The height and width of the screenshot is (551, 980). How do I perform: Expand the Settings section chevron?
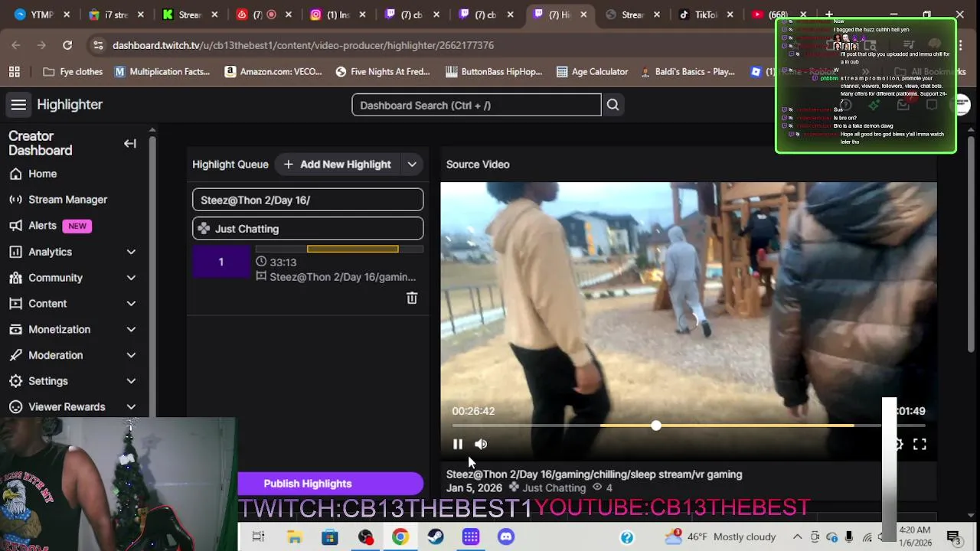pos(131,381)
